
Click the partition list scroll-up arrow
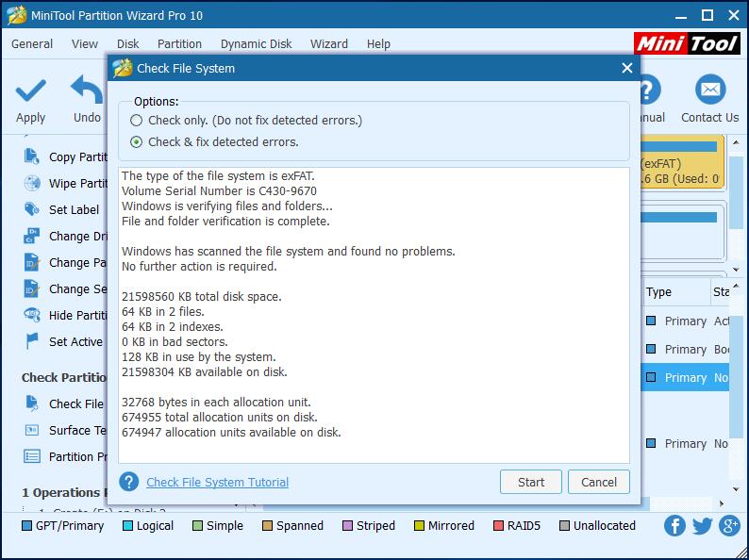coord(736,286)
